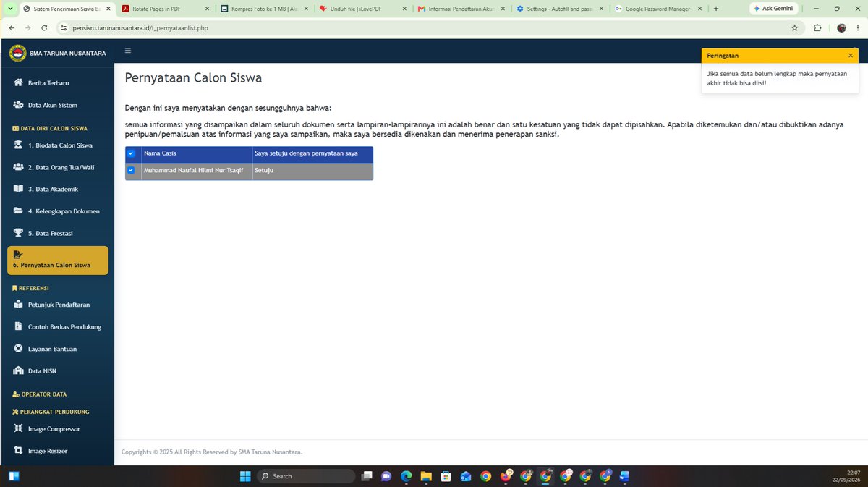Image resolution: width=868 pixels, height=487 pixels.
Task: Open Microsoft Word from taskbar
Action: pos(624,476)
